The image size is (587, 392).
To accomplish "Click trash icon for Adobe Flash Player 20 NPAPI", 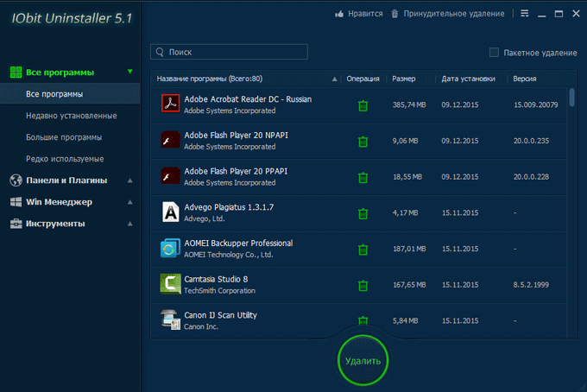I will (x=363, y=142).
